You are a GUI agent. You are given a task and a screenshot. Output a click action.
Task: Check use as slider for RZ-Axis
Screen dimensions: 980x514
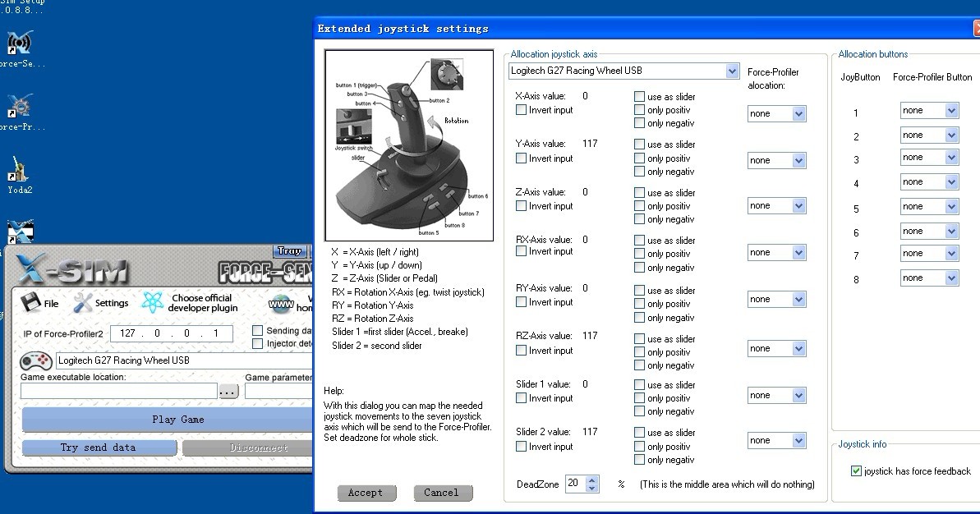coord(639,338)
